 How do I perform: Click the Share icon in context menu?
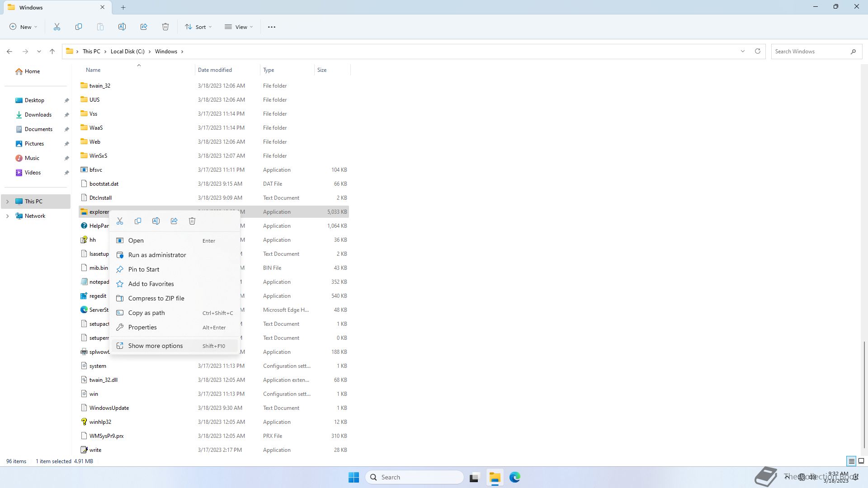(x=174, y=221)
